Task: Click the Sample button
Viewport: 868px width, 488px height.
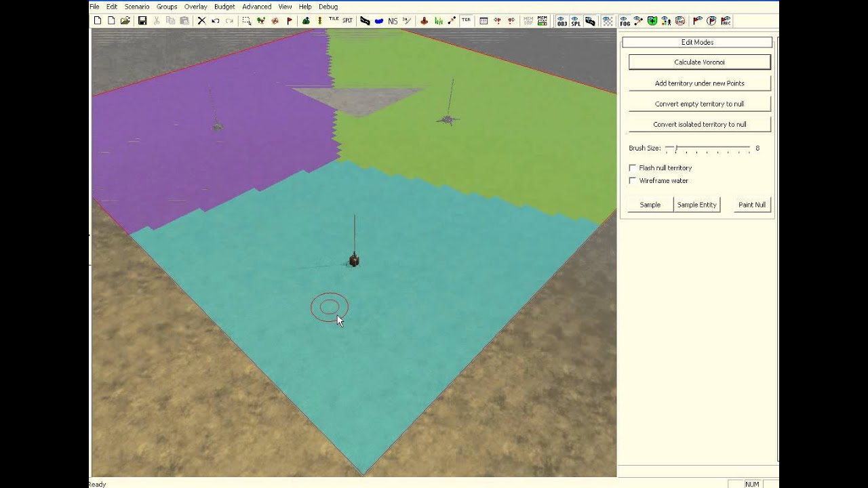Action: click(650, 205)
